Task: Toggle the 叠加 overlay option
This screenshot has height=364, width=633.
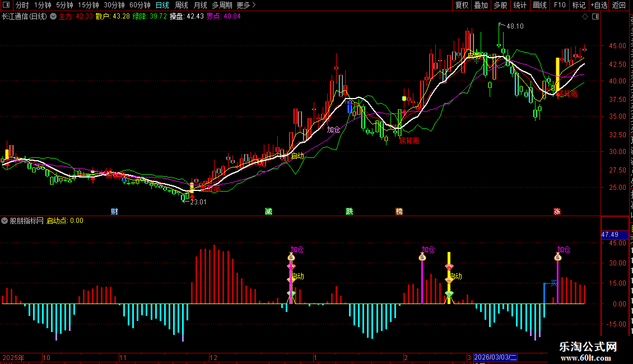Action: pyautogui.click(x=481, y=5)
